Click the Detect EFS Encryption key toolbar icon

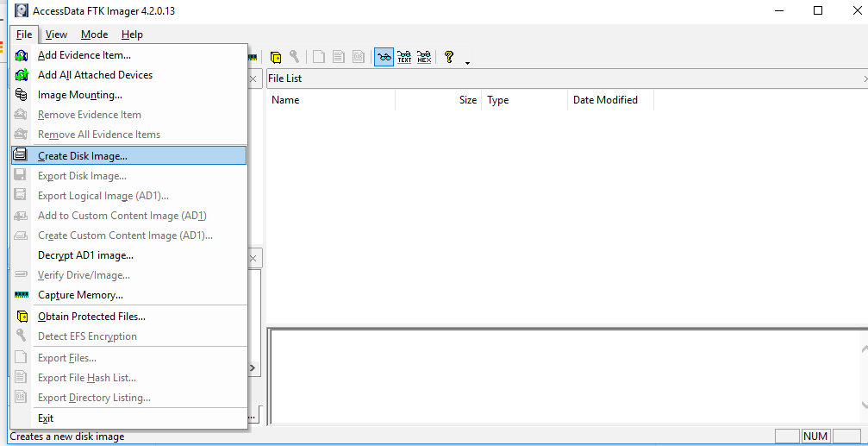(x=294, y=57)
